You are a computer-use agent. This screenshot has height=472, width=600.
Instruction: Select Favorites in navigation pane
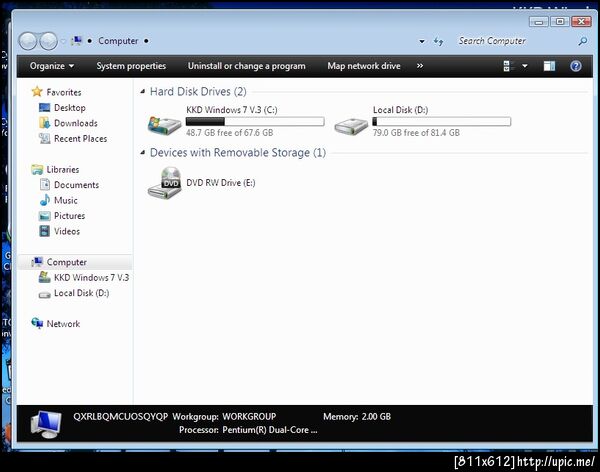(64, 92)
